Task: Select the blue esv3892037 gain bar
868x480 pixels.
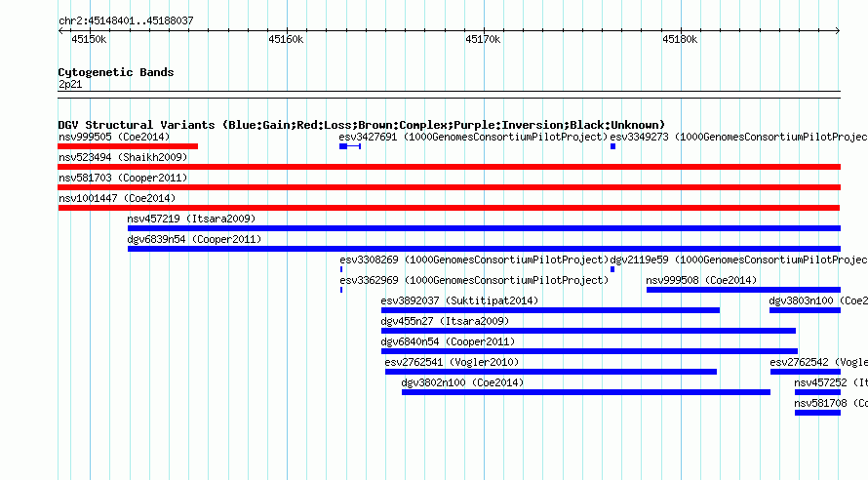Action: tap(550, 310)
